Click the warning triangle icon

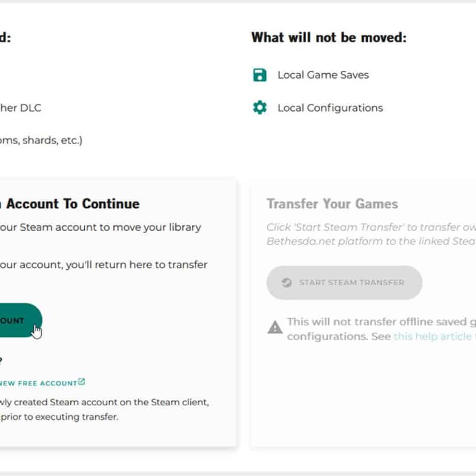point(275,327)
